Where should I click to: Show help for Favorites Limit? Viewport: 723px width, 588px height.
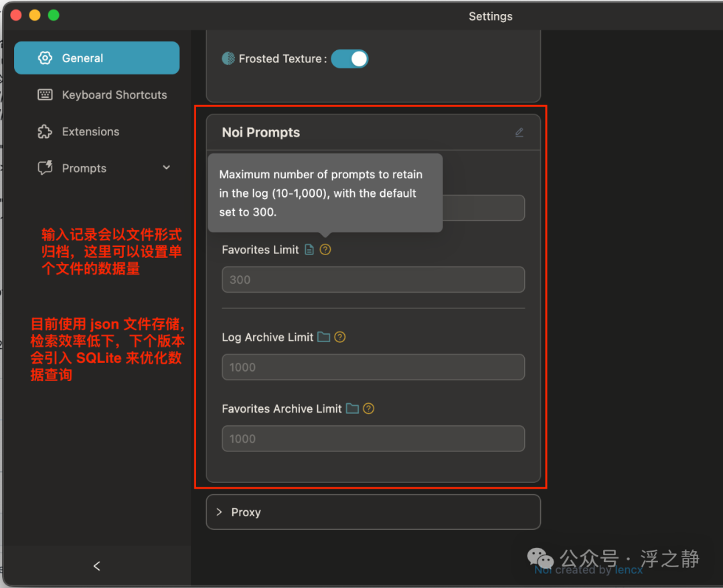point(325,250)
